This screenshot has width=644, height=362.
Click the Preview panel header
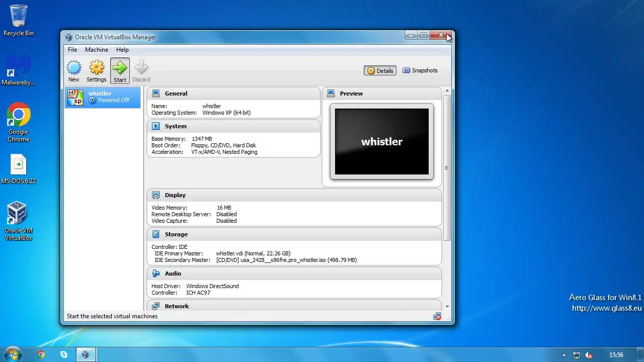pos(382,94)
